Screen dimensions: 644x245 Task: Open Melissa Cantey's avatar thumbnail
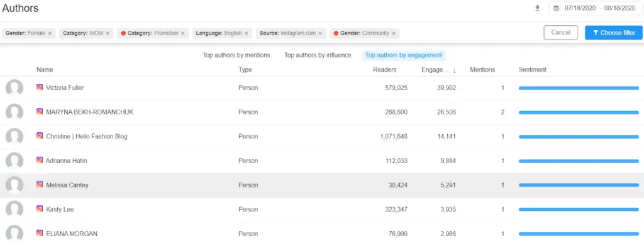[14, 185]
